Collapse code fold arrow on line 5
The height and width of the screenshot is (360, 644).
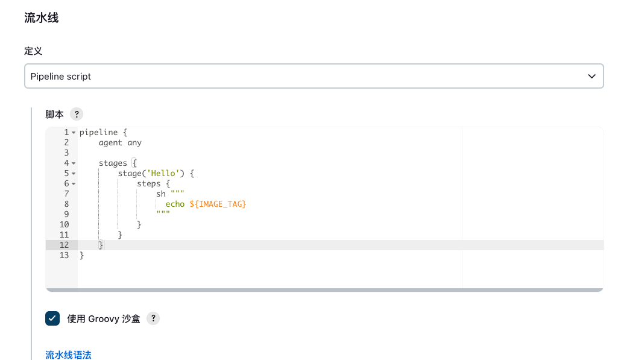[x=74, y=174]
